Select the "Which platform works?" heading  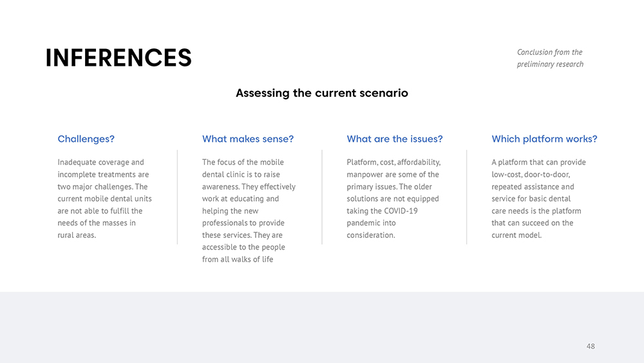pos(544,139)
